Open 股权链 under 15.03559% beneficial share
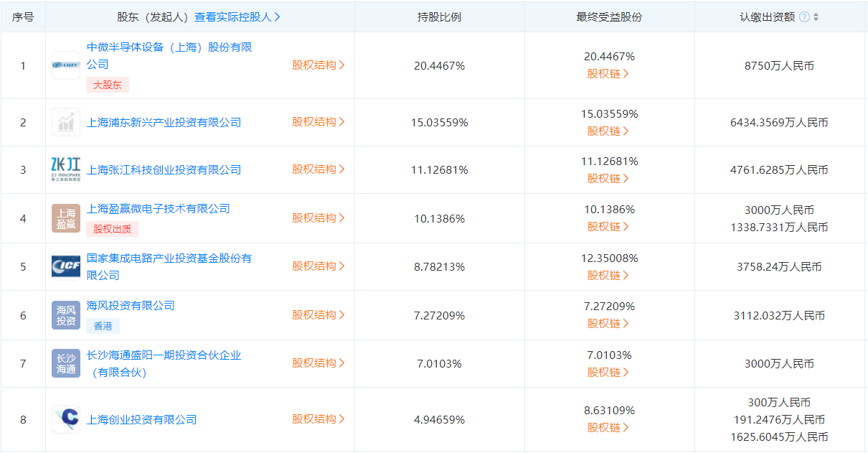This screenshot has width=868, height=453. (x=608, y=131)
